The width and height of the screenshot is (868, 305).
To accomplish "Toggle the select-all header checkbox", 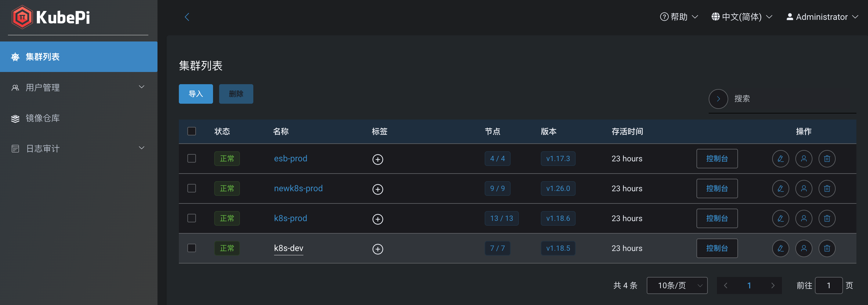I will coord(192,131).
